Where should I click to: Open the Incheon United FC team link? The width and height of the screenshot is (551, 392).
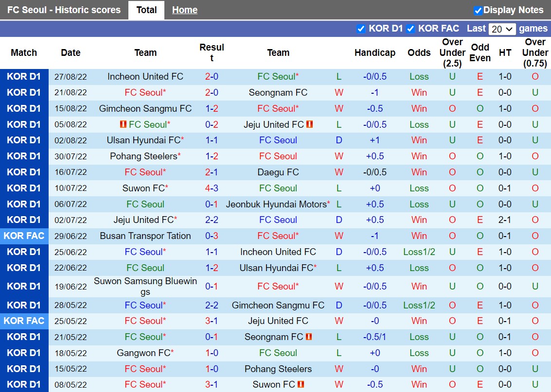point(145,76)
